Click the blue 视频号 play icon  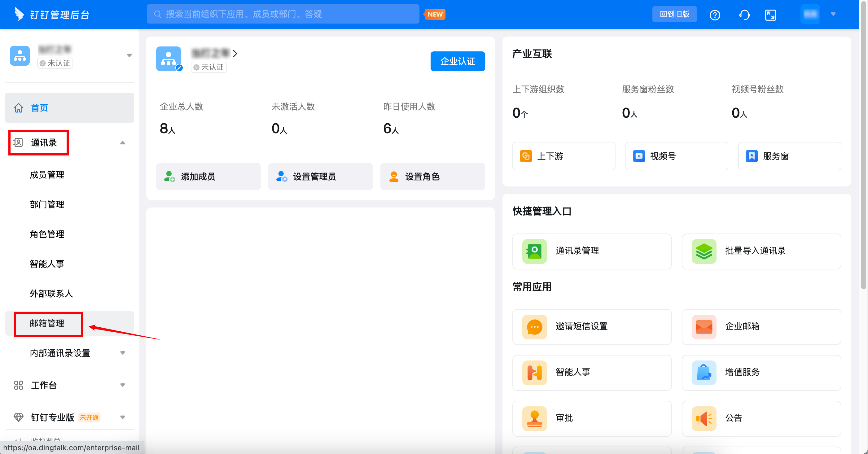[638, 156]
